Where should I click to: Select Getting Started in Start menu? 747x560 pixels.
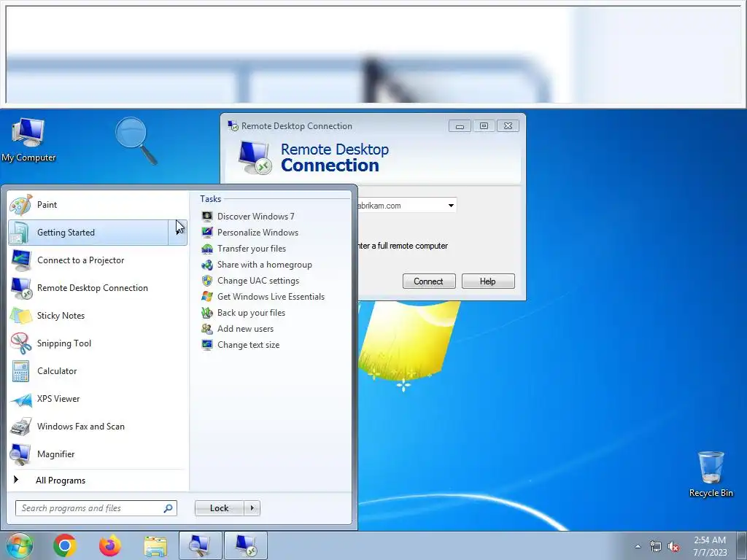point(88,233)
